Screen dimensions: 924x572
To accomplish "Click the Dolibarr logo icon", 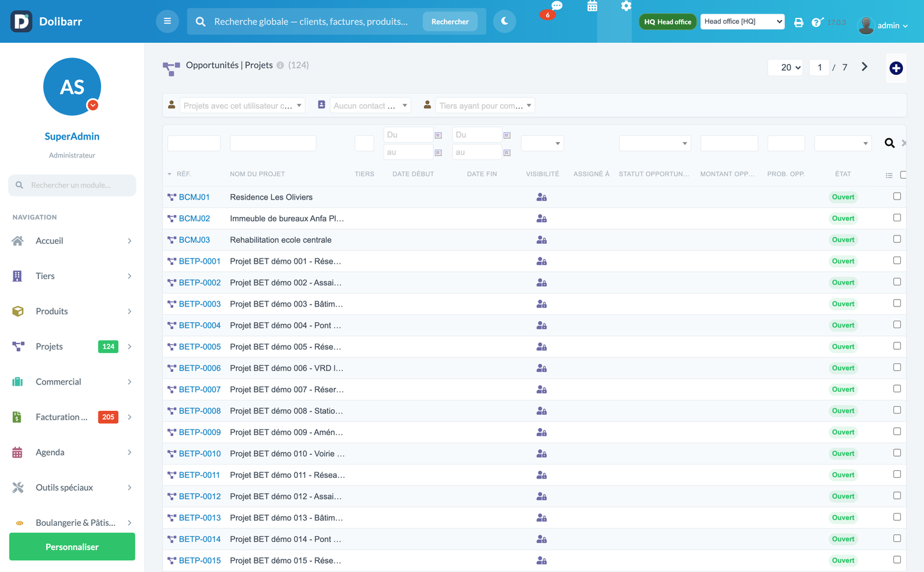I will click(21, 21).
